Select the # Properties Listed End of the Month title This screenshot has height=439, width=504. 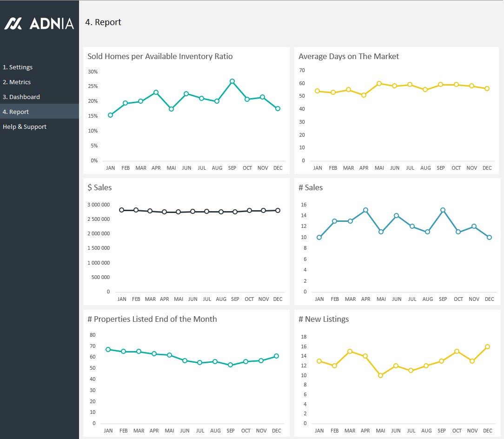(x=152, y=319)
